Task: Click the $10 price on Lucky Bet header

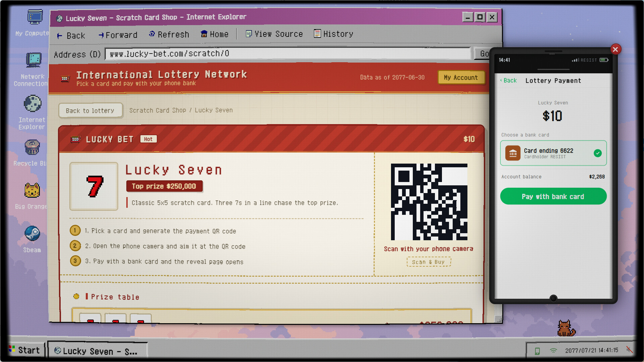Action: [x=469, y=139]
